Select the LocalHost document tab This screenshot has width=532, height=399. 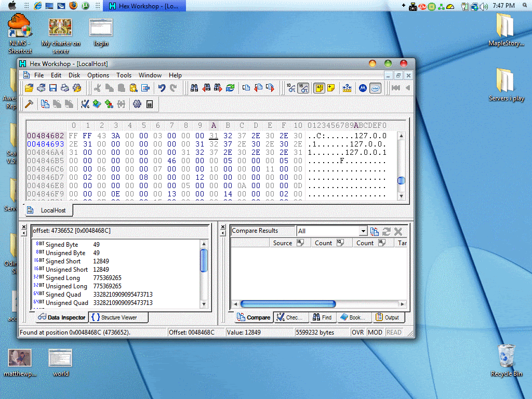[x=49, y=210]
